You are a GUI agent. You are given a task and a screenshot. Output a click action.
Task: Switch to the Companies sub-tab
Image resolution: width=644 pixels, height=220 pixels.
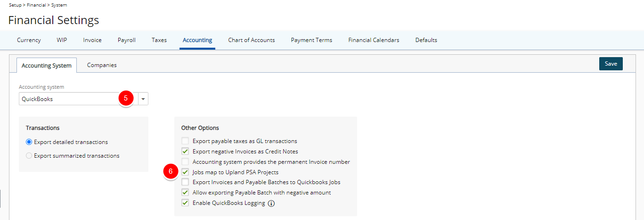click(x=102, y=65)
